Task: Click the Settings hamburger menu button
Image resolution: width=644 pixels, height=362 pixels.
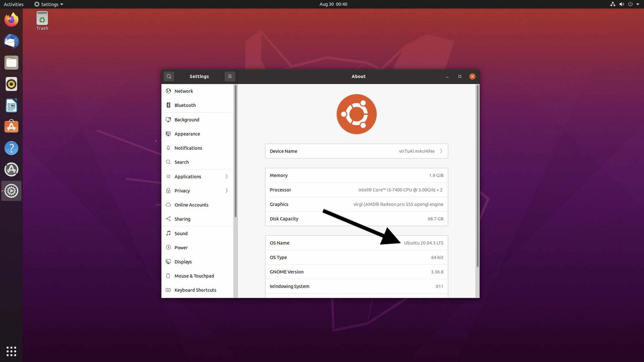Action: pyautogui.click(x=229, y=76)
